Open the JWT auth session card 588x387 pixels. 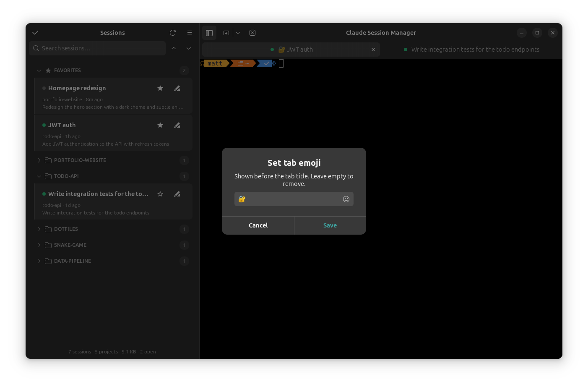[113, 133]
